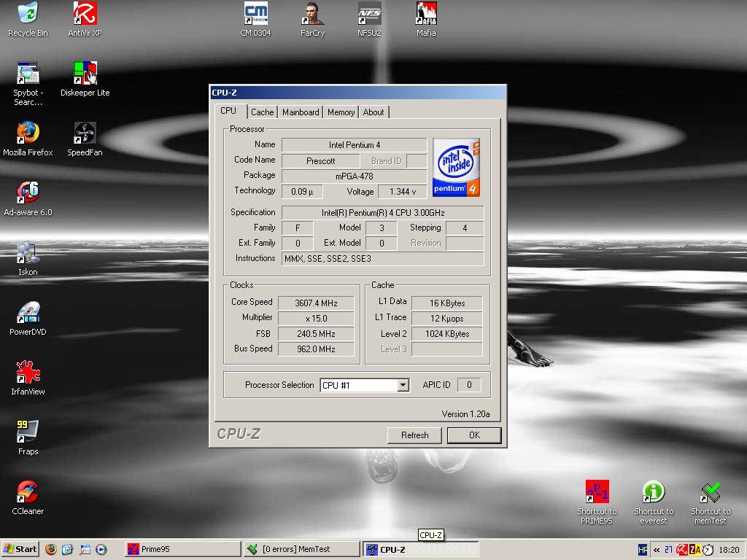Launch the FarCry game shortcut
Image resolution: width=747 pixels, height=560 pixels.
312,15
